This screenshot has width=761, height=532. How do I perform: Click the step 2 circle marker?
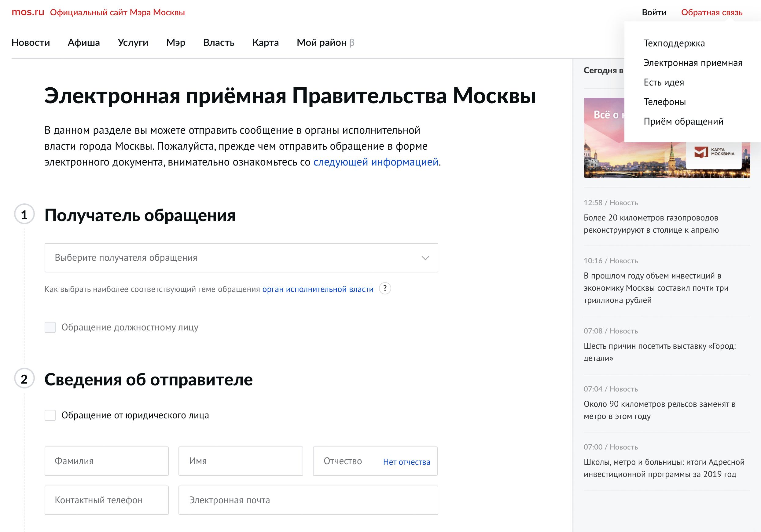click(x=24, y=379)
